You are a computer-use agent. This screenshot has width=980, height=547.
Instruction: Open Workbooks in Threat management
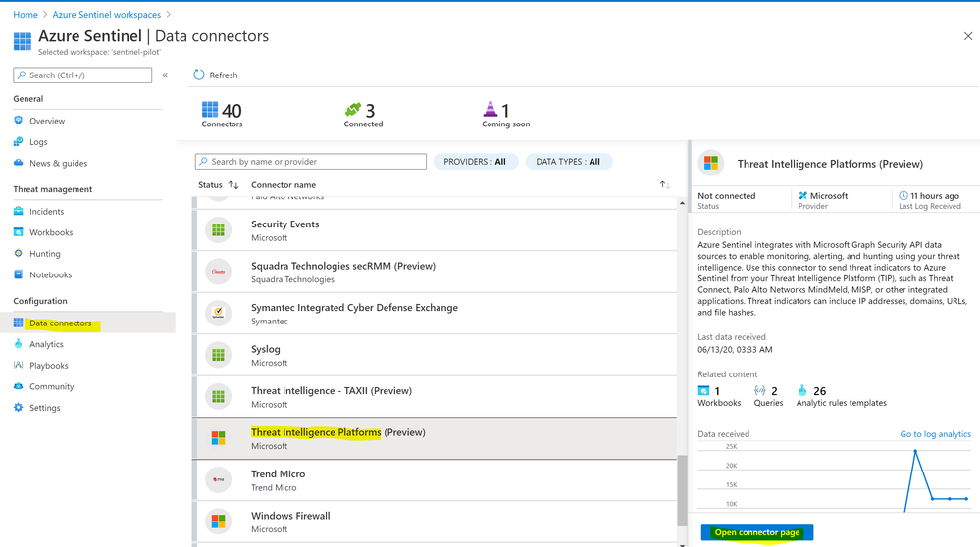[51, 232]
